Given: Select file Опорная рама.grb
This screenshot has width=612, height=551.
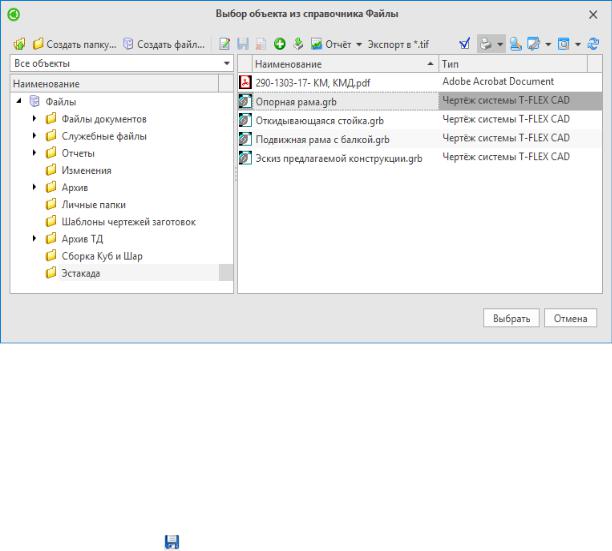Looking at the screenshot, I should 296,101.
